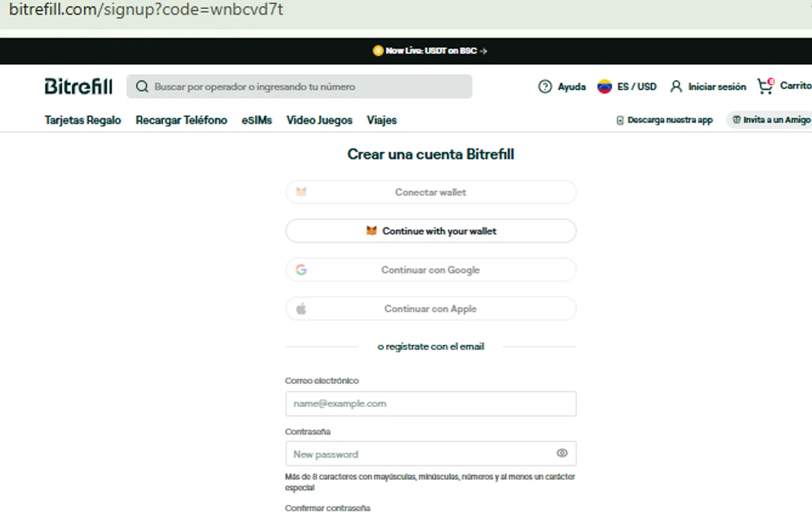Screen dimensions: 812x512
Task: Focus the Correo electrónico email field
Action: click(x=431, y=404)
